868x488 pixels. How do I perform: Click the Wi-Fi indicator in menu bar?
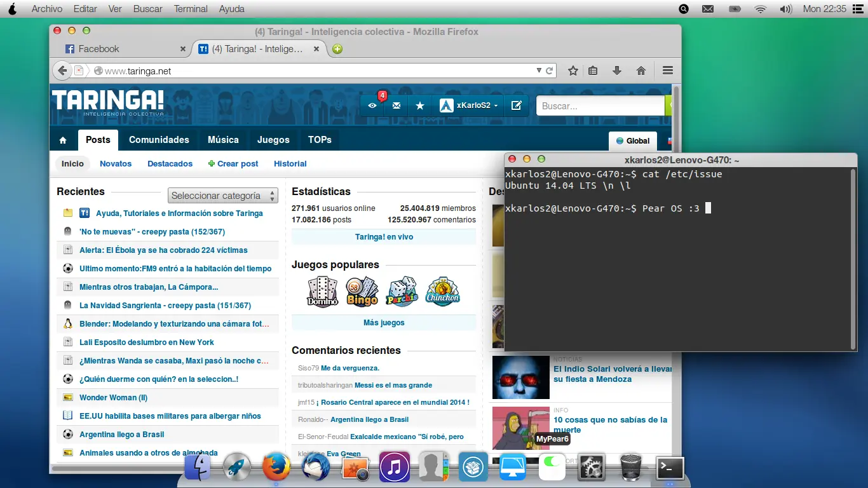(760, 9)
